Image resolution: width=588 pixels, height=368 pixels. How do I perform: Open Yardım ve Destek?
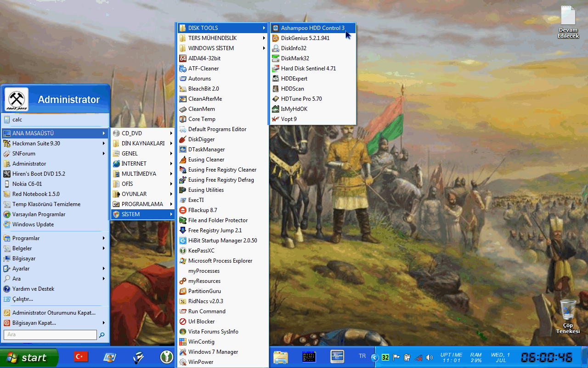pos(55,289)
